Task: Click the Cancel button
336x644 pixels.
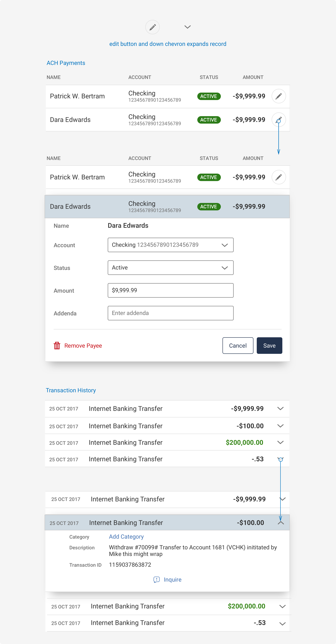Action: 238,346
